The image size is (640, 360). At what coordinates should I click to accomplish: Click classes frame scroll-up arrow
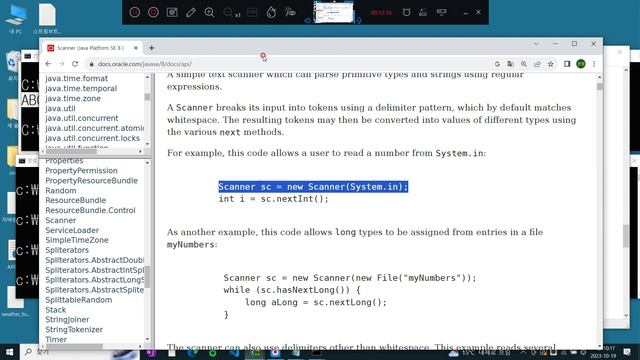tap(147, 163)
